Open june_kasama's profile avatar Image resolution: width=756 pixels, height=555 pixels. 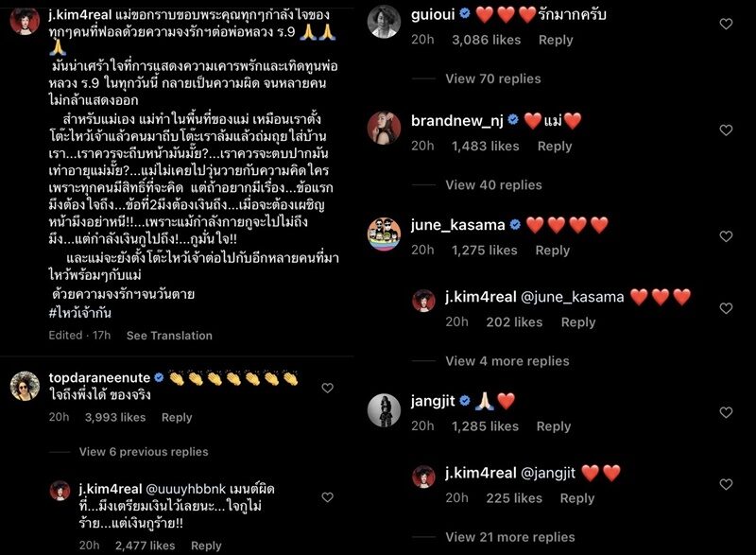pos(385,234)
